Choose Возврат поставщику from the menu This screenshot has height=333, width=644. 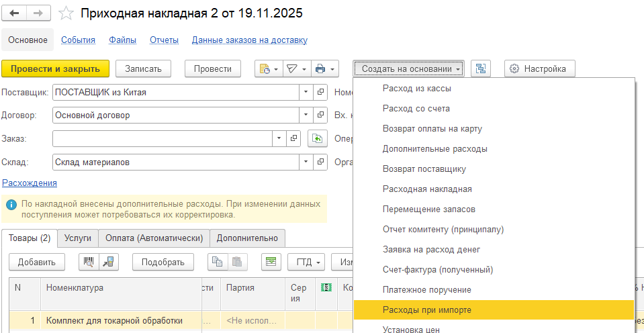coord(424,169)
